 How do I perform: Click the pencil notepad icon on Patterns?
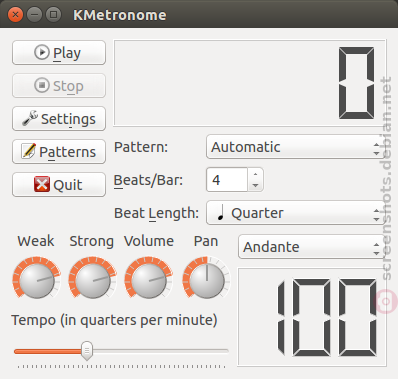coord(29,151)
